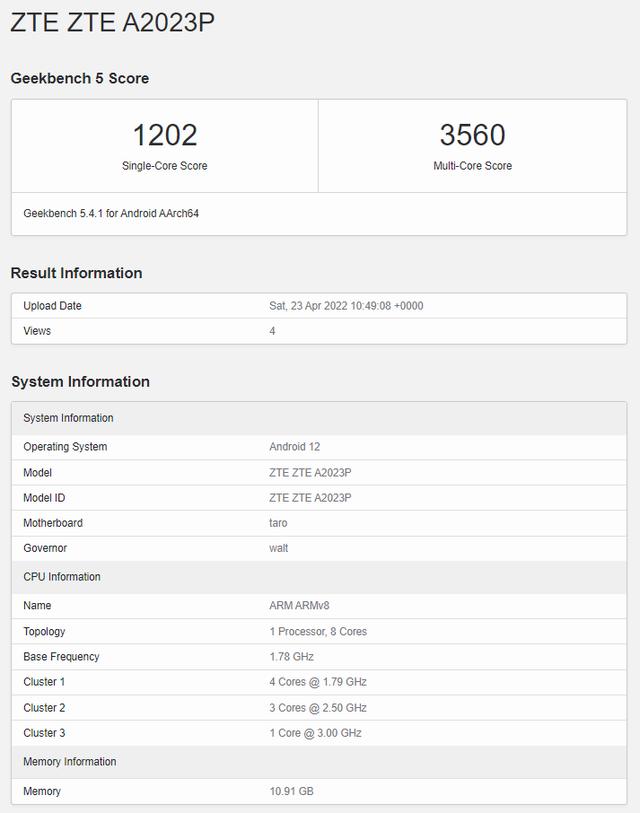Screen dimensions: 640x813
Task: Click Geekbench 5.4.1 for Android AArch64 text
Action: click(x=111, y=213)
